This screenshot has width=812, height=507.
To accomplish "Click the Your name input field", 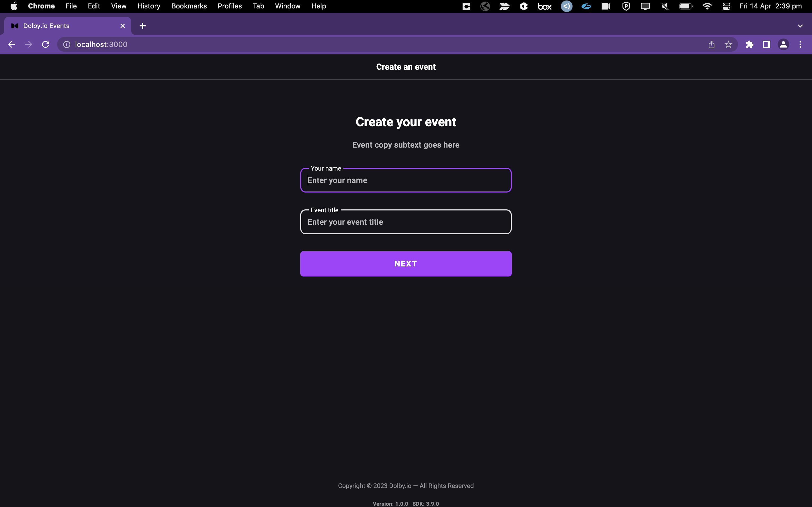I will click(406, 180).
